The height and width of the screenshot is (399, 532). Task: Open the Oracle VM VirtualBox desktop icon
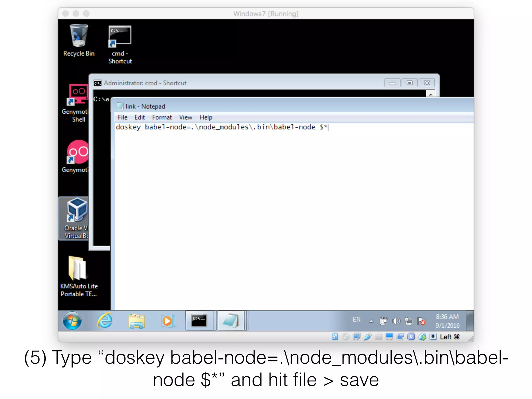tap(76, 210)
